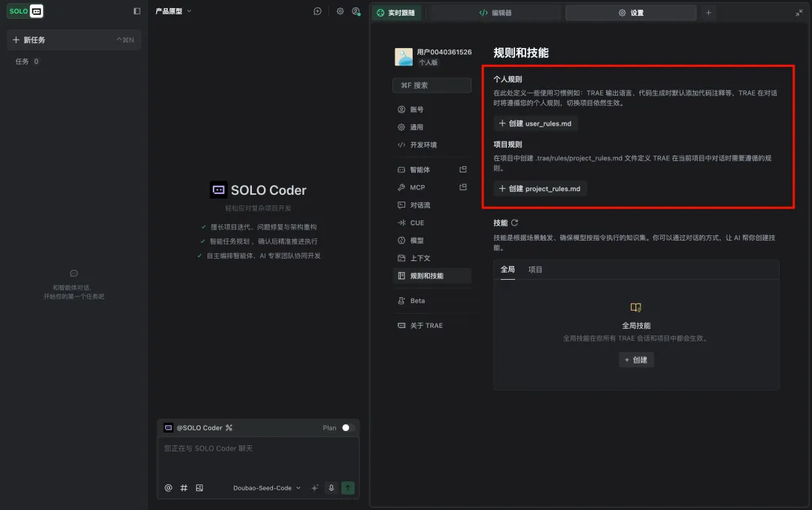Click the user avatar thumbnail
The height and width of the screenshot is (510, 812).
(x=404, y=56)
